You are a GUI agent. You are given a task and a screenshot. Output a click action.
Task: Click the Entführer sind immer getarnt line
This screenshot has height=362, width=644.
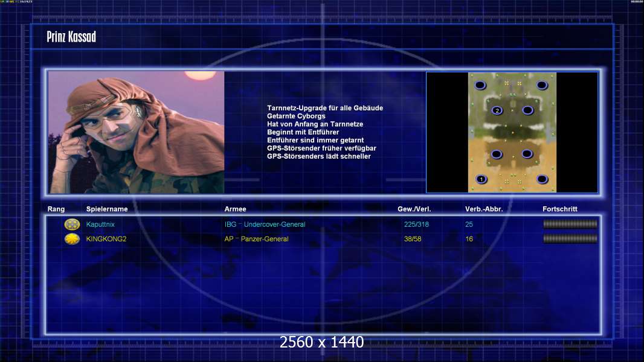pyautogui.click(x=315, y=140)
